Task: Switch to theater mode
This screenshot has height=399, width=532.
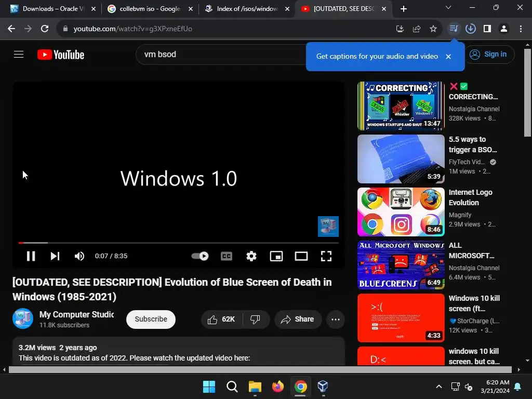Action: [301, 256]
